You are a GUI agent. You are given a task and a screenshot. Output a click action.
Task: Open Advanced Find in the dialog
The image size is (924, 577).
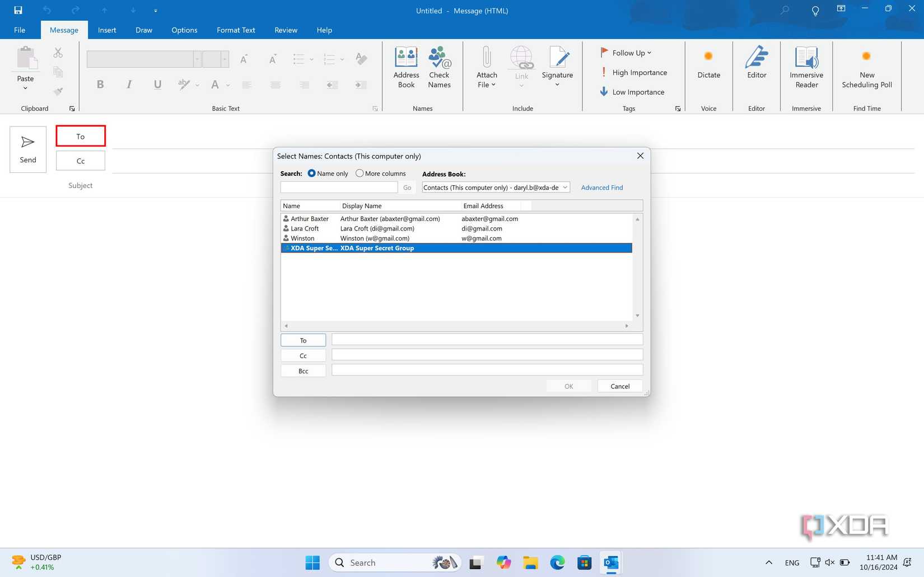coord(601,187)
